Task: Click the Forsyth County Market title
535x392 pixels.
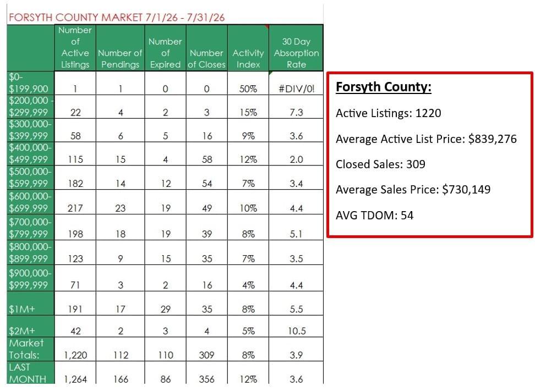Action: pyautogui.click(x=117, y=18)
